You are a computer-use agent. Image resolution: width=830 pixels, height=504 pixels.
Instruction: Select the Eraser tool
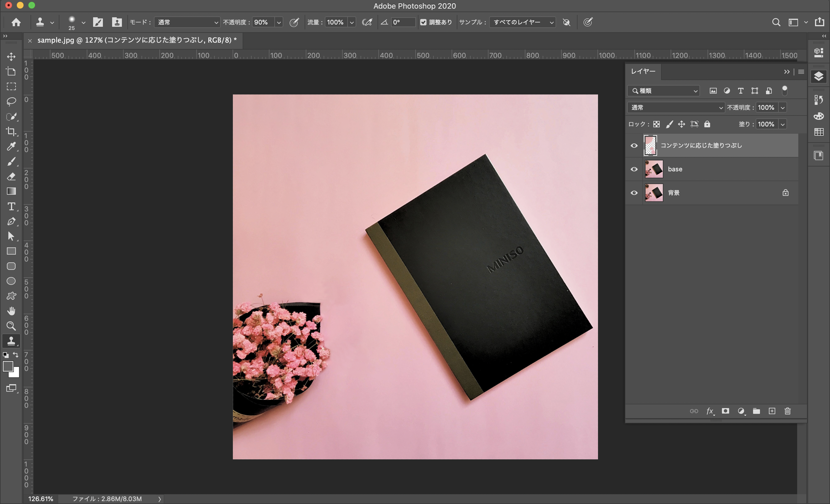11,177
